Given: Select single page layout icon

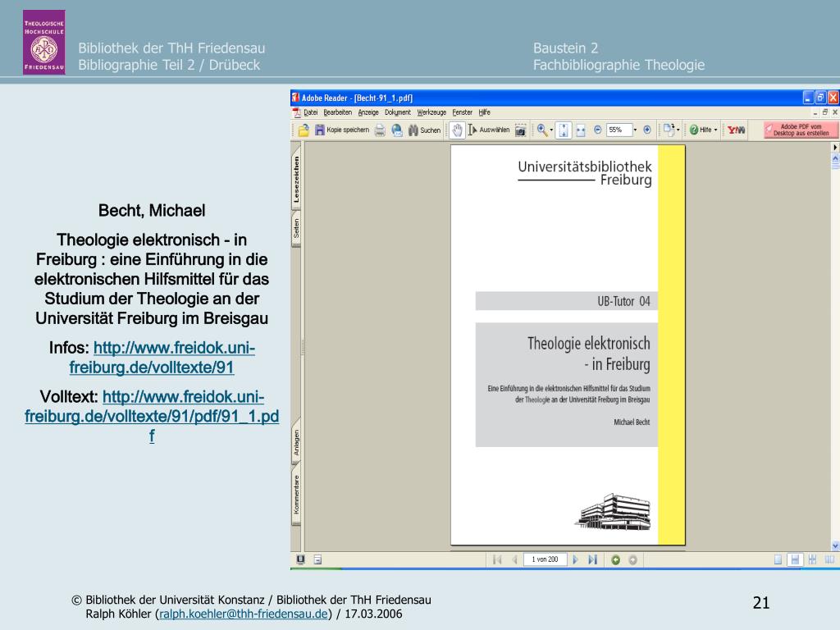Looking at the screenshot, I should tap(778, 559).
